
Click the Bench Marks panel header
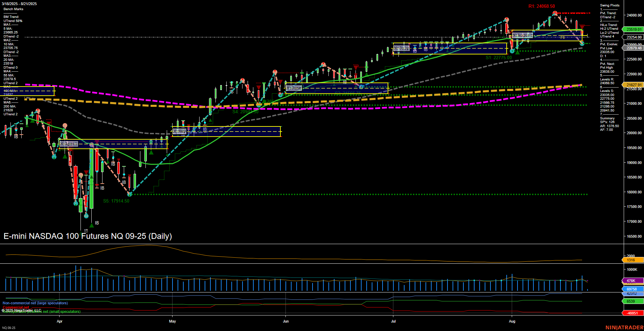click(13, 9)
